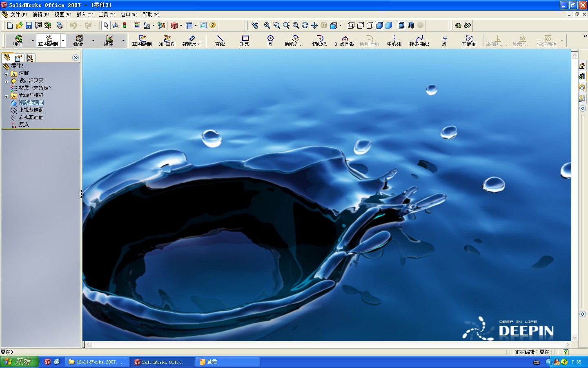Select the 圆 Circle tool

tap(270, 40)
